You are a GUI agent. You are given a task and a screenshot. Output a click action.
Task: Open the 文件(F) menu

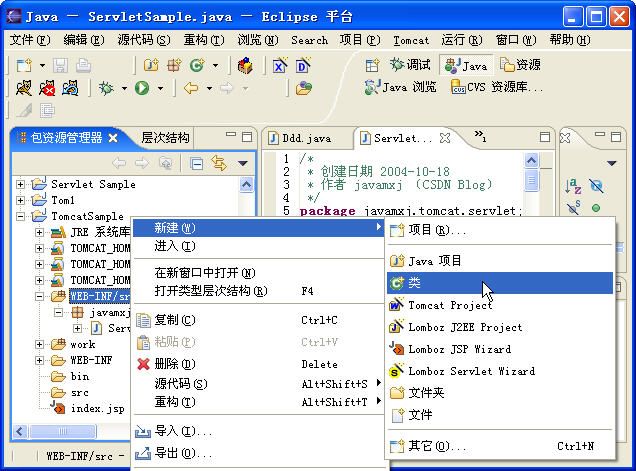(30, 40)
